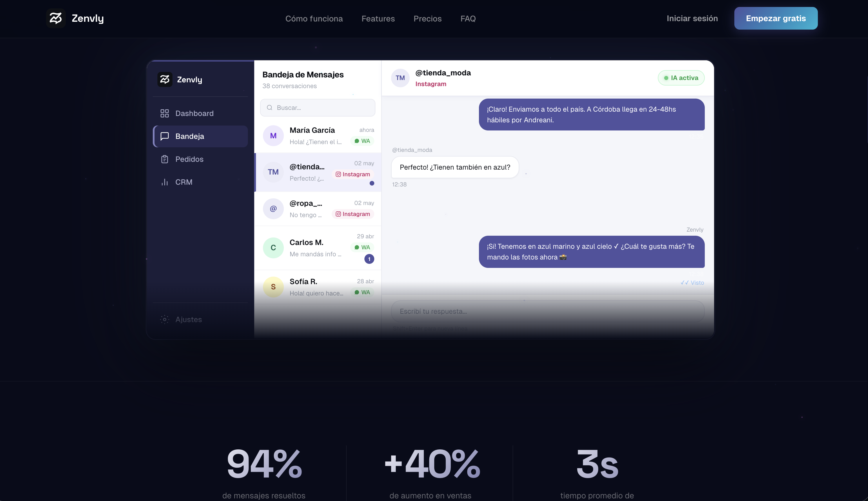868x501 pixels.
Task: Click the 29 abr date on Carlos M.
Action: (365, 236)
